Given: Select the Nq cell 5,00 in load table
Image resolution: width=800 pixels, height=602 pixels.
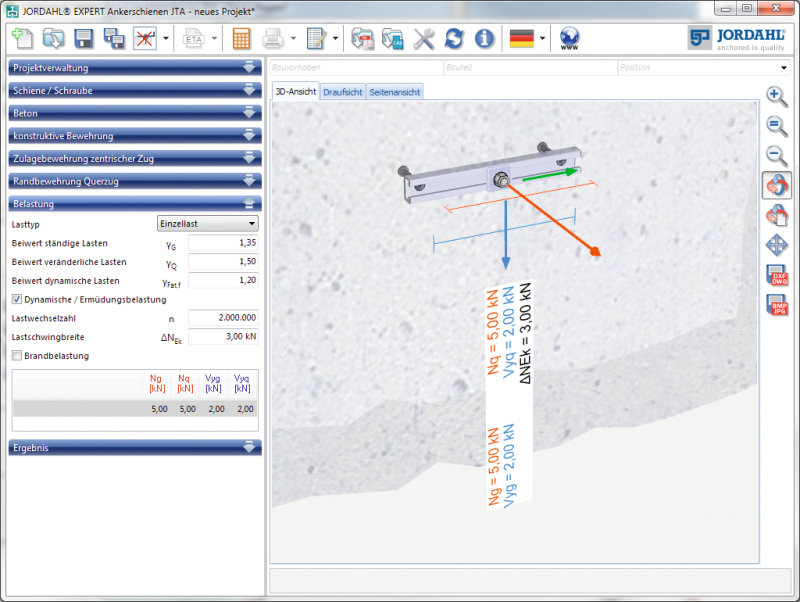Looking at the screenshot, I should tap(187, 409).
